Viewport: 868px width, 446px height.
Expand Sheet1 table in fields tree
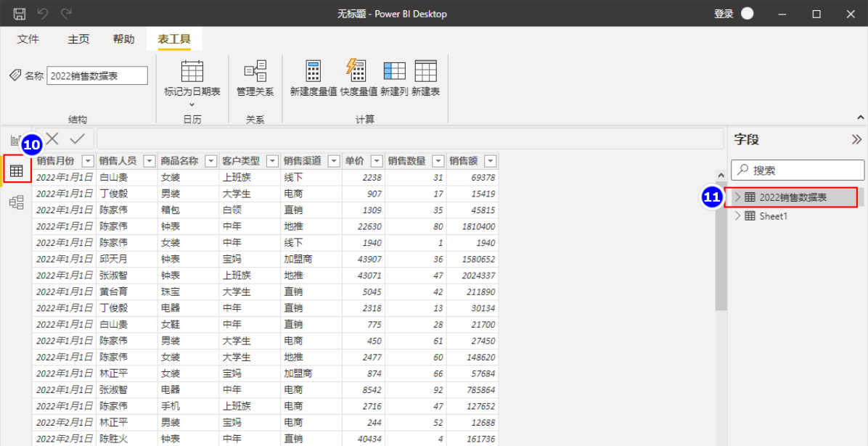pos(737,216)
